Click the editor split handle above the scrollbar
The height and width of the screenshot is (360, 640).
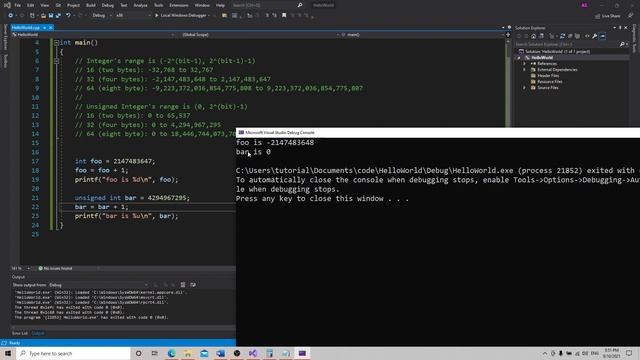tap(508, 35)
